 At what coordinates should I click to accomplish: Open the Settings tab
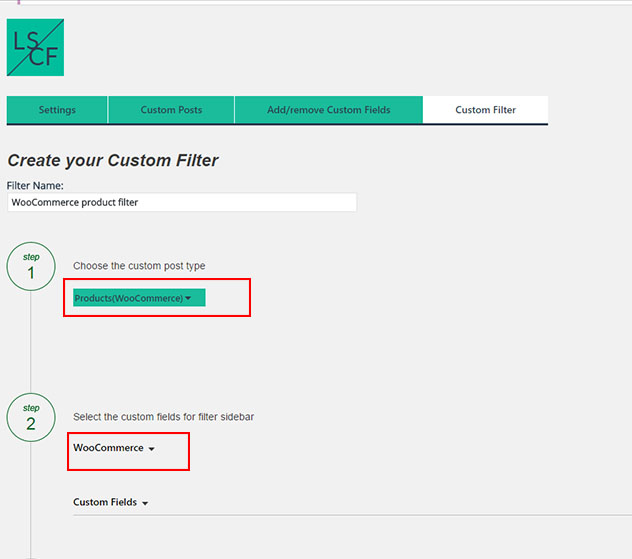pyautogui.click(x=57, y=110)
